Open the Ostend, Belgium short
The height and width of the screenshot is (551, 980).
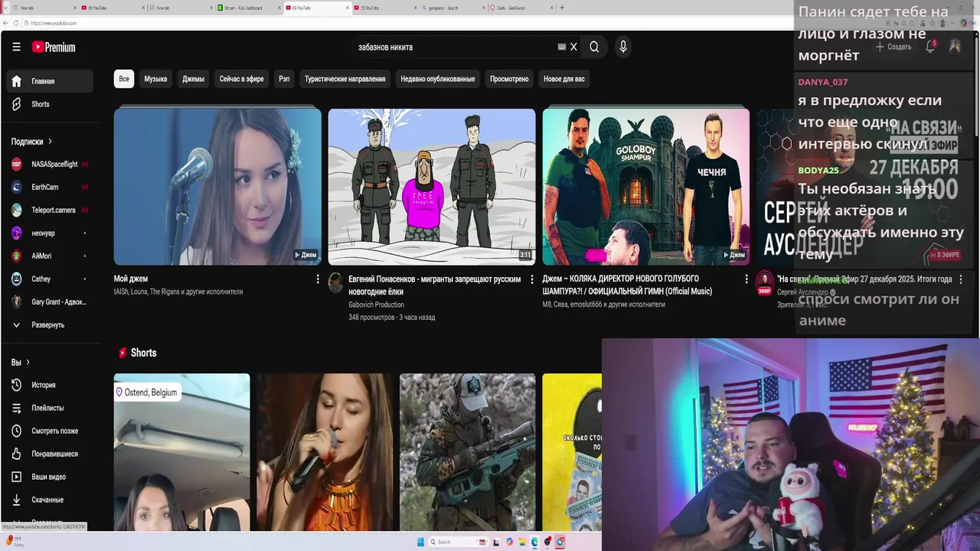[x=181, y=452]
